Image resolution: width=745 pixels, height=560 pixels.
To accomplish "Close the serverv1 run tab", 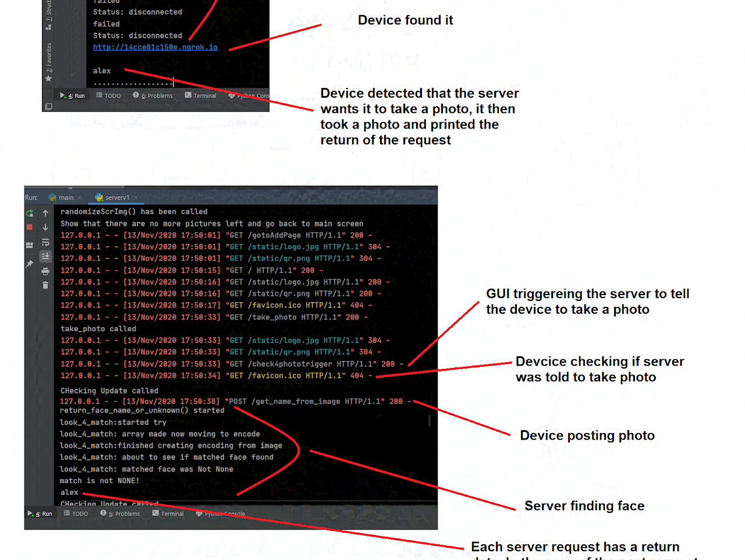I will 136,198.
